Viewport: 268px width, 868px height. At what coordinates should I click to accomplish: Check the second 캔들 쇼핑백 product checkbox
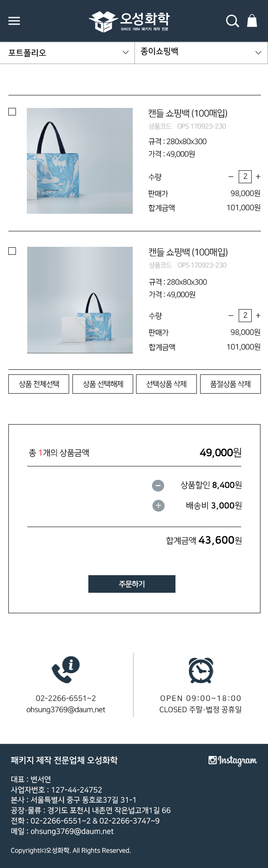[12, 251]
